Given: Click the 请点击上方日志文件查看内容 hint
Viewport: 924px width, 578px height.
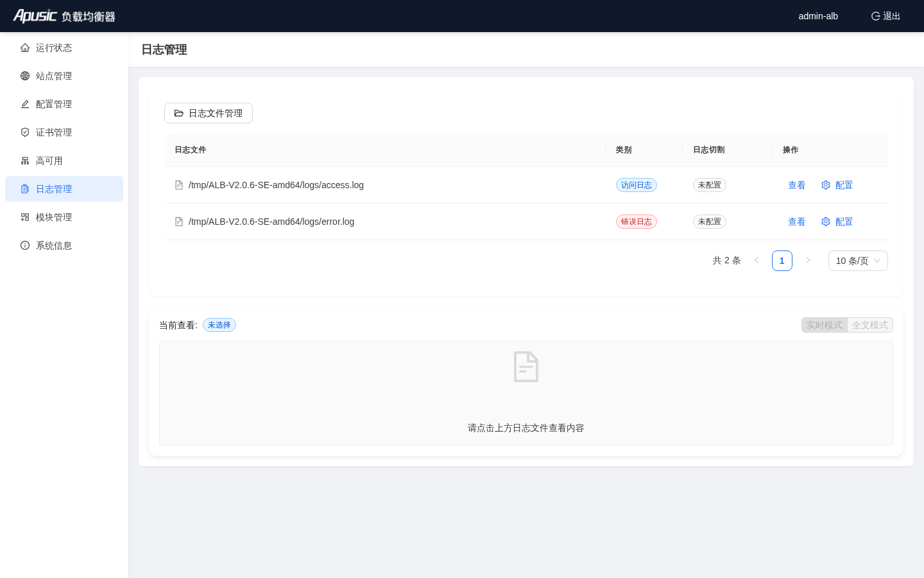Looking at the screenshot, I should [526, 428].
